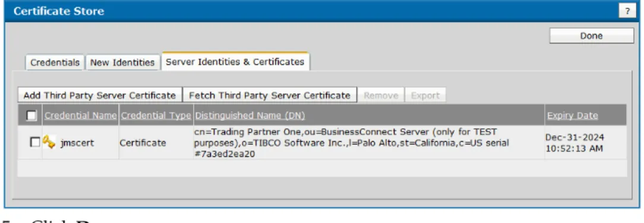Select the jmscert credential name
The width and height of the screenshot is (644, 223).
pyautogui.click(x=77, y=143)
